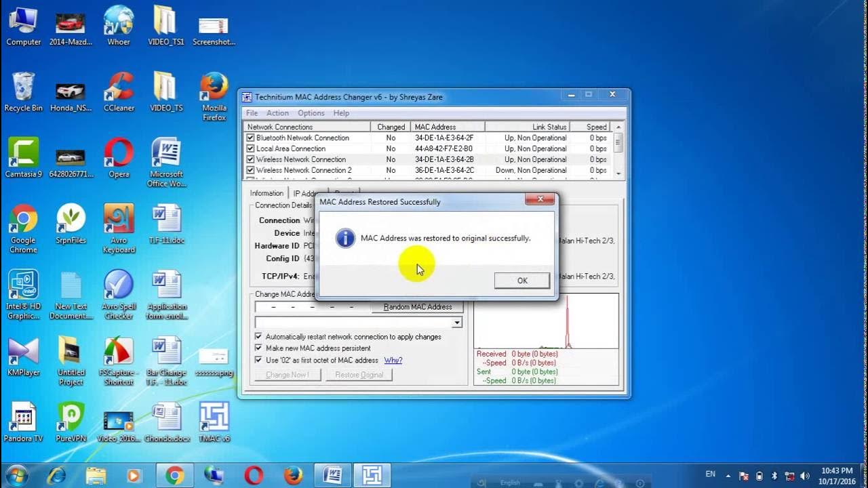Open FSCapture shortcut on desktop

[119, 361]
